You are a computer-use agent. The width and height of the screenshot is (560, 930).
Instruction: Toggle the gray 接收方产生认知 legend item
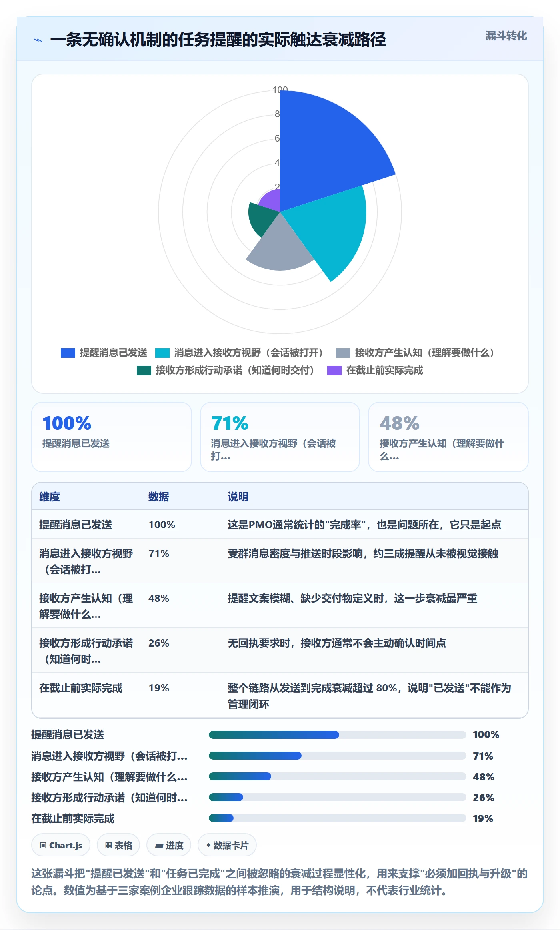[x=415, y=353]
